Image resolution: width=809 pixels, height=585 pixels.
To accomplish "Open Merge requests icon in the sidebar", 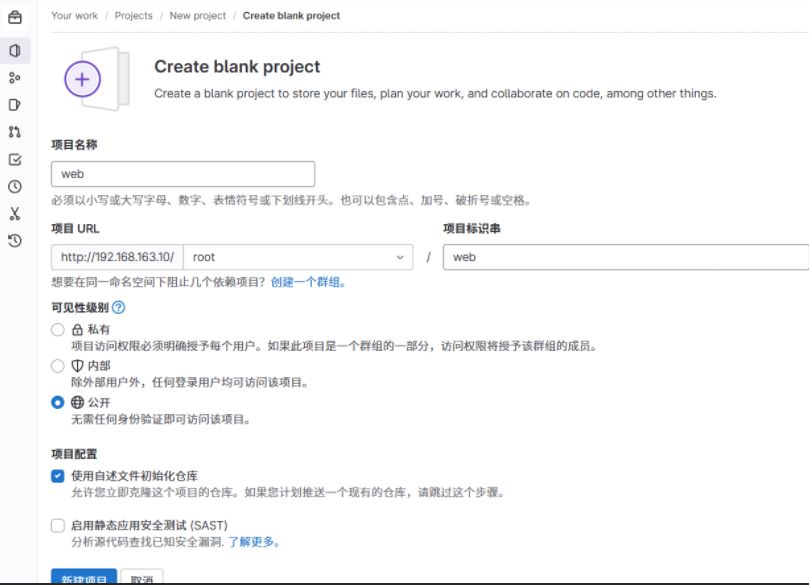I will pos(15,132).
